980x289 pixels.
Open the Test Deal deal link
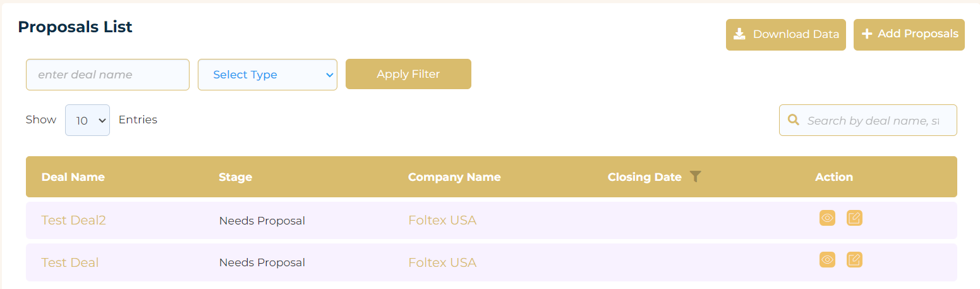point(70,262)
